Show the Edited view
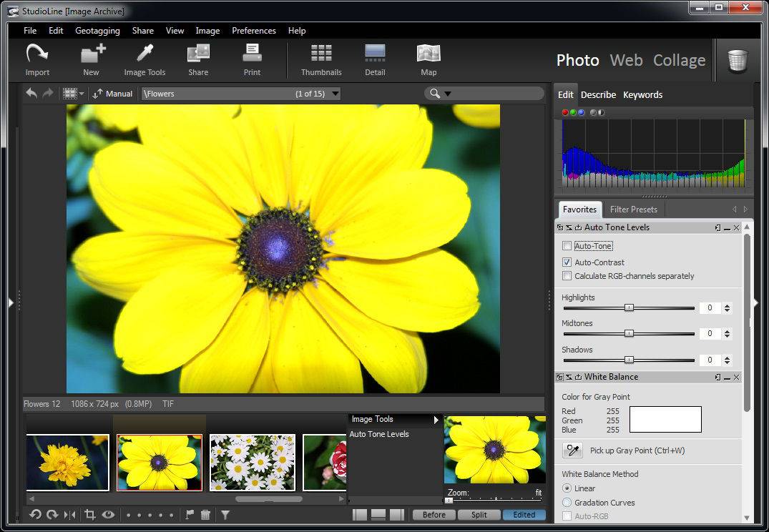The image size is (769, 532). tap(524, 514)
